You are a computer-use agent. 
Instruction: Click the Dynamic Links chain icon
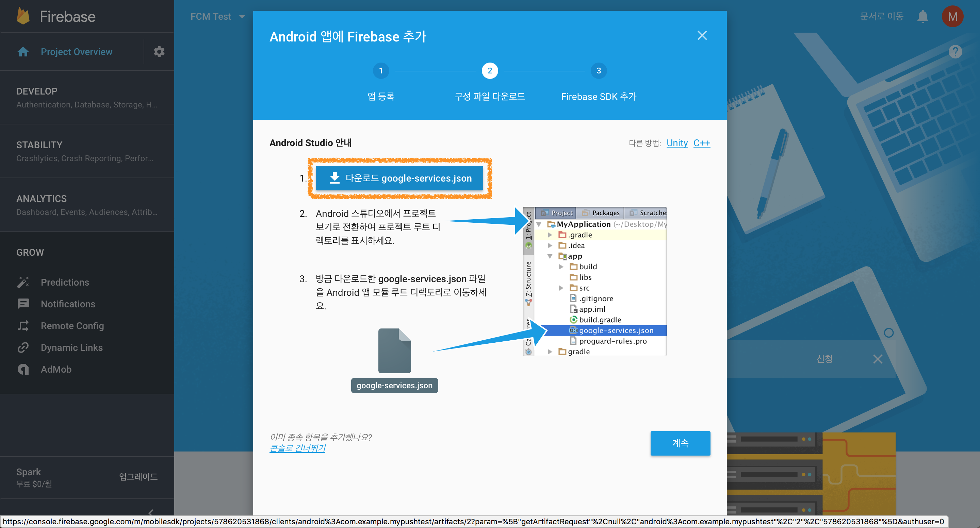coord(23,347)
